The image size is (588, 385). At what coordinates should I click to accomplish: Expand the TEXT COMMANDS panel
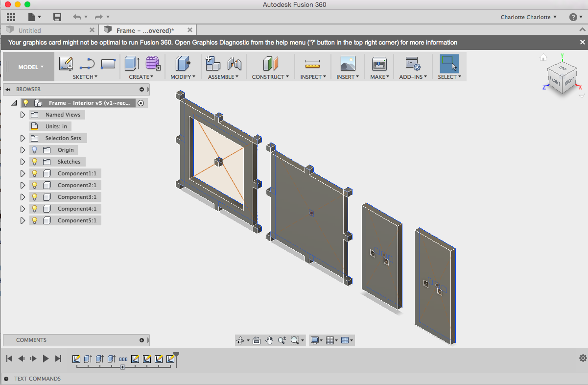(6, 379)
